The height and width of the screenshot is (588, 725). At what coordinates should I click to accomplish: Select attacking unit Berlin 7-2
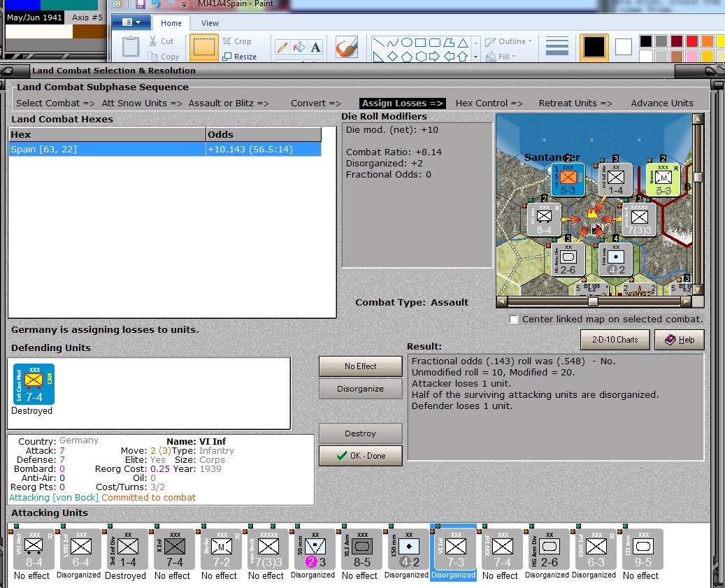pos(221,549)
